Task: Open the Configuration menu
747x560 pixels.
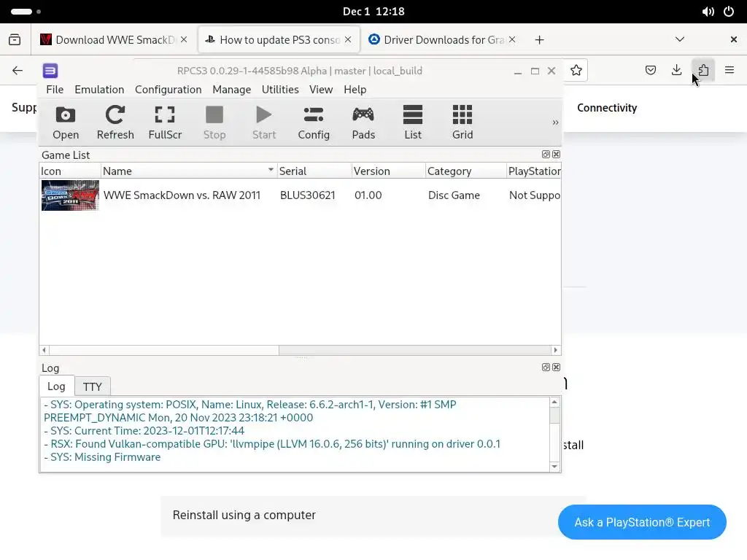Action: coord(169,90)
